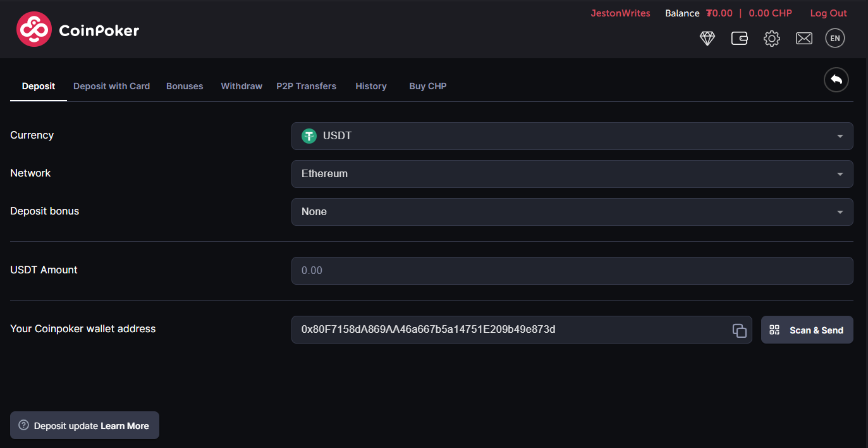
Task: Open the wallet icon in header
Action: [x=740, y=39]
